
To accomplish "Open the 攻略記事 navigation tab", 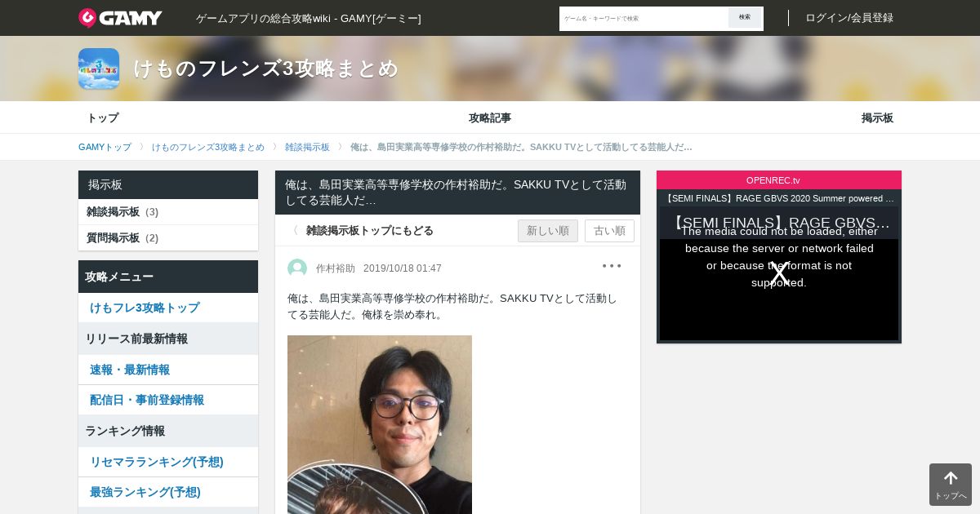I will coord(490,117).
